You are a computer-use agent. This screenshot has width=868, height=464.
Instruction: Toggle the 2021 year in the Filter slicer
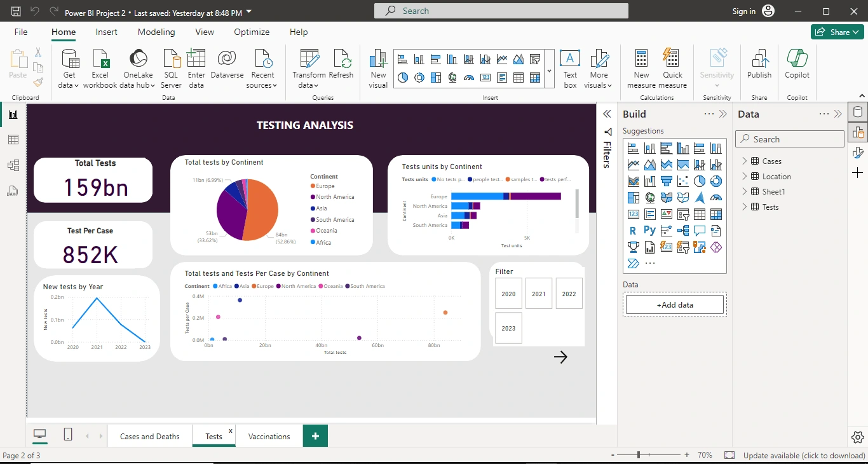539,294
